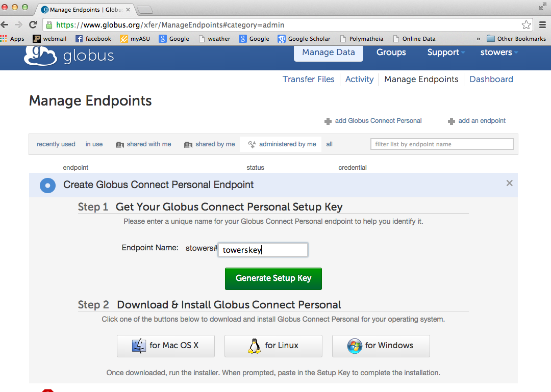Click the browser address bar
551x392 pixels.
[x=286, y=24]
